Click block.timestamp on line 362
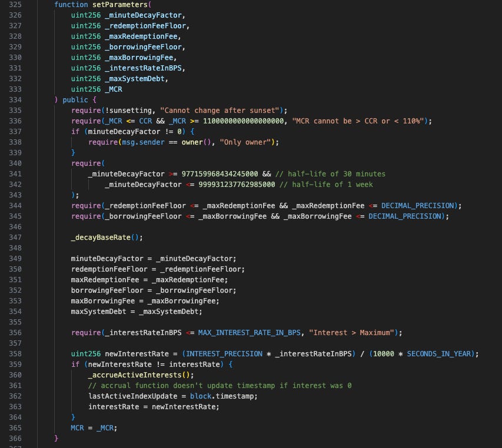502x448 pixels. point(224,396)
